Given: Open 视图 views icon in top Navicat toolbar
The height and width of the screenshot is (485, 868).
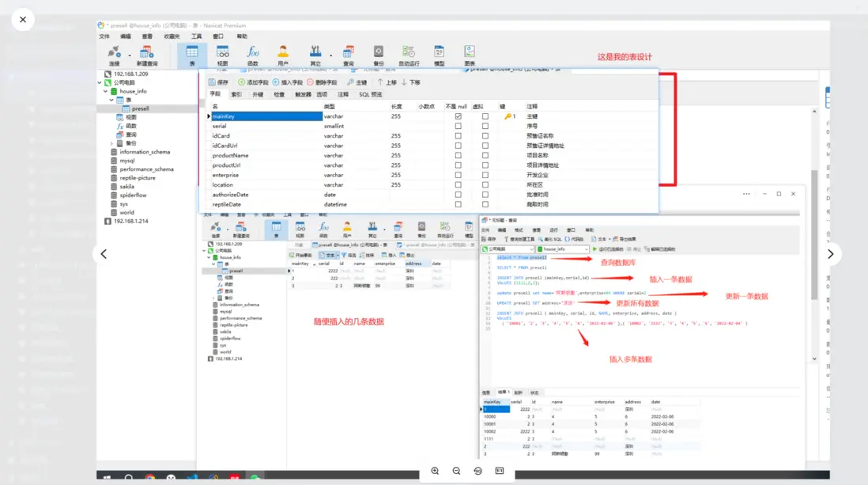Looking at the screenshot, I should pyautogui.click(x=223, y=55).
